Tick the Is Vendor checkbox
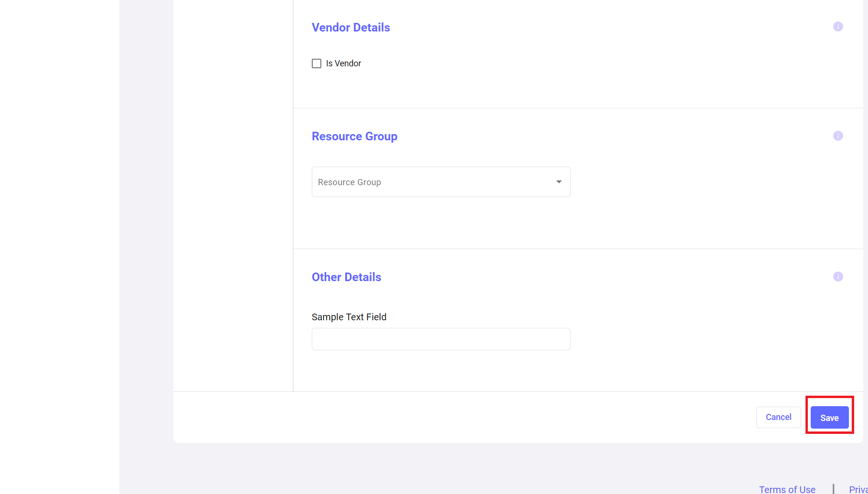Viewport: 868px width, 494px height. 317,63
